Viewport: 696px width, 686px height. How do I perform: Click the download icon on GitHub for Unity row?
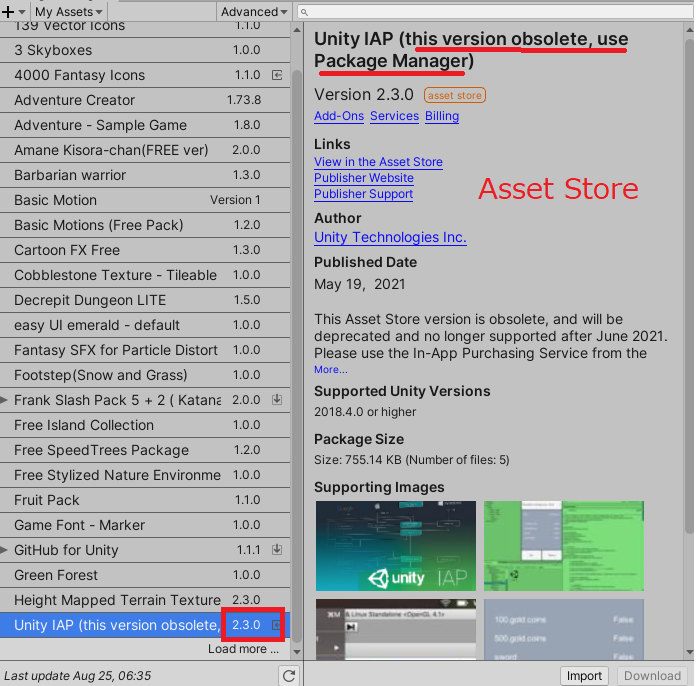[277, 550]
